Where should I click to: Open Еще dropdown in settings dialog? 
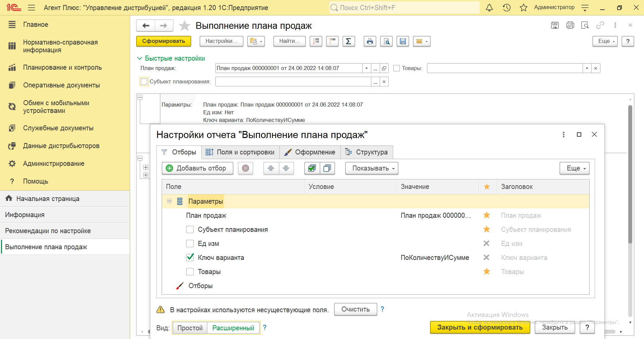(x=575, y=168)
